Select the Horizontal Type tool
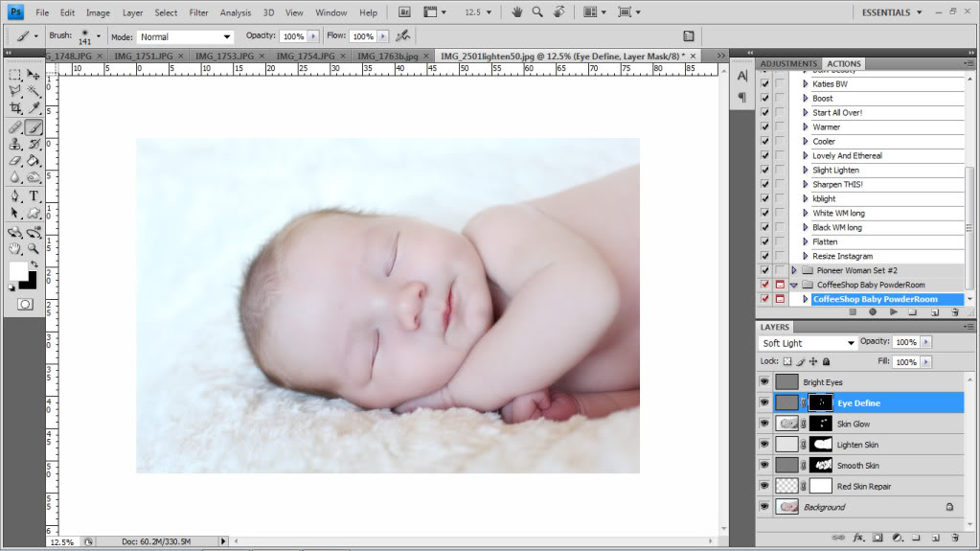This screenshot has width=980, height=551. pos(34,196)
